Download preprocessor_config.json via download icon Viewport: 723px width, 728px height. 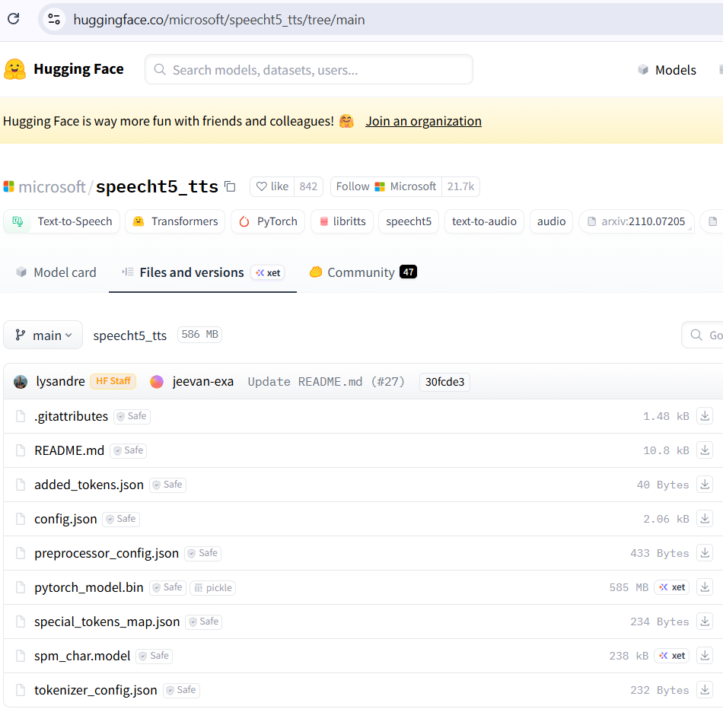(x=705, y=554)
